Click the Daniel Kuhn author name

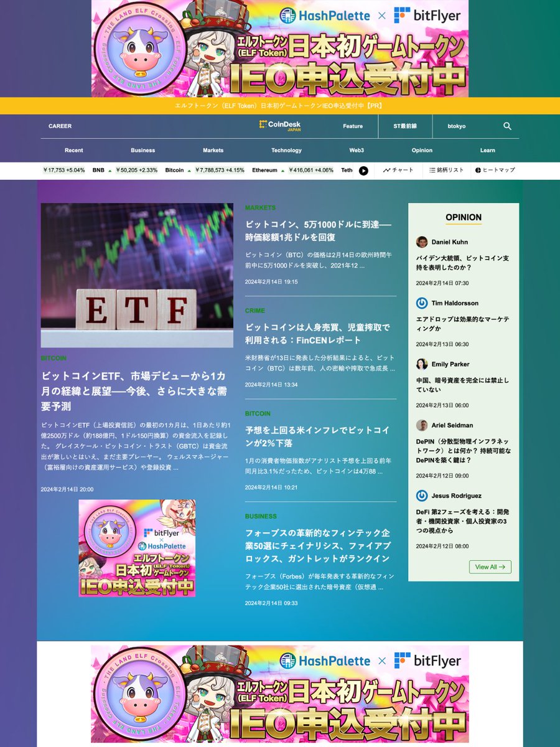point(449,242)
